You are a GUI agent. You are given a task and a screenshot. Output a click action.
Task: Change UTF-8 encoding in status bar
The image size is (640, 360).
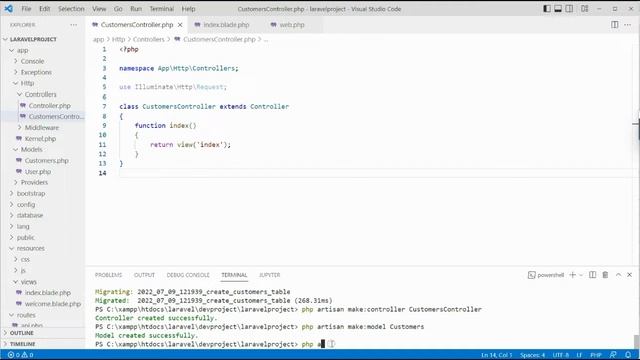561,355
